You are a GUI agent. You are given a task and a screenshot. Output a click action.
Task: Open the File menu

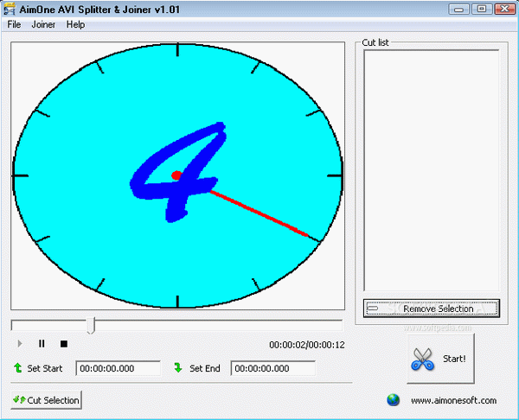pos(14,24)
